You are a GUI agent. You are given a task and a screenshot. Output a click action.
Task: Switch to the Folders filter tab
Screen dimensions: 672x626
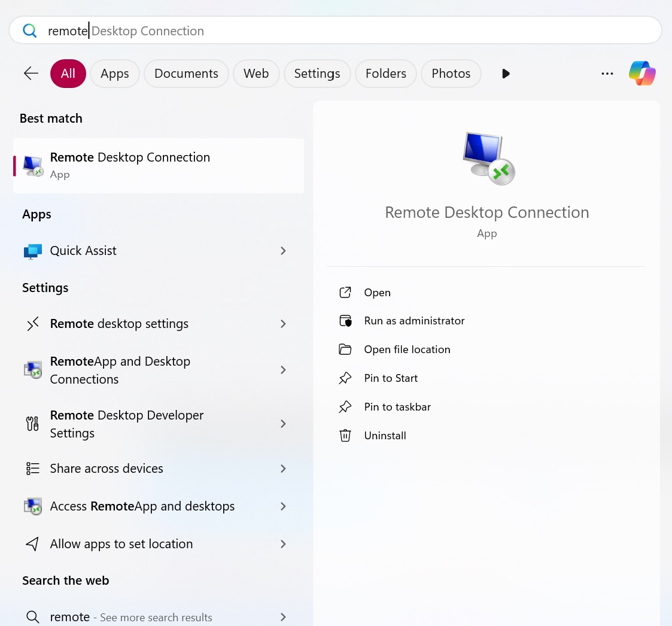point(386,74)
